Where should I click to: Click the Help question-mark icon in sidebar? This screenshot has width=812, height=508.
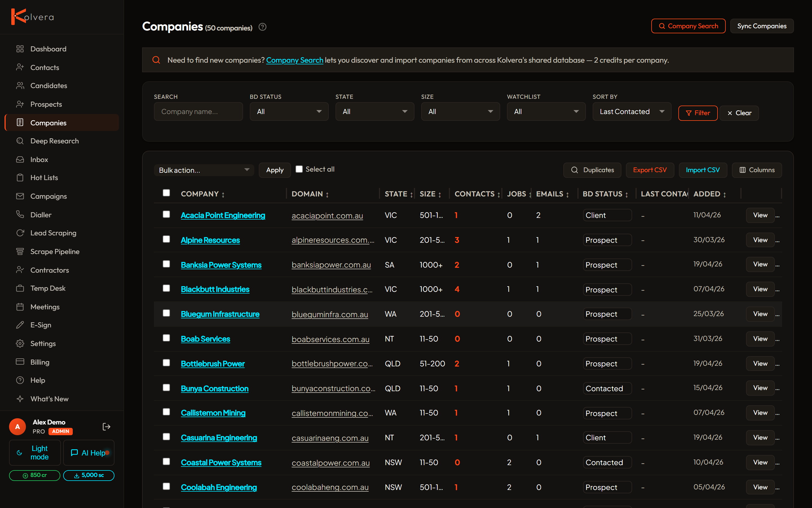pyautogui.click(x=20, y=380)
